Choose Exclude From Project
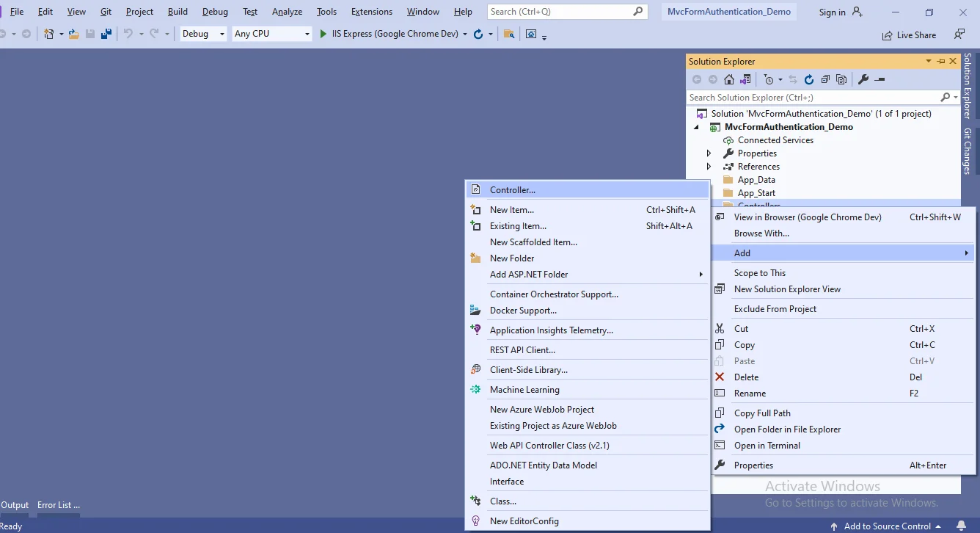This screenshot has height=533, width=980. [844, 309]
